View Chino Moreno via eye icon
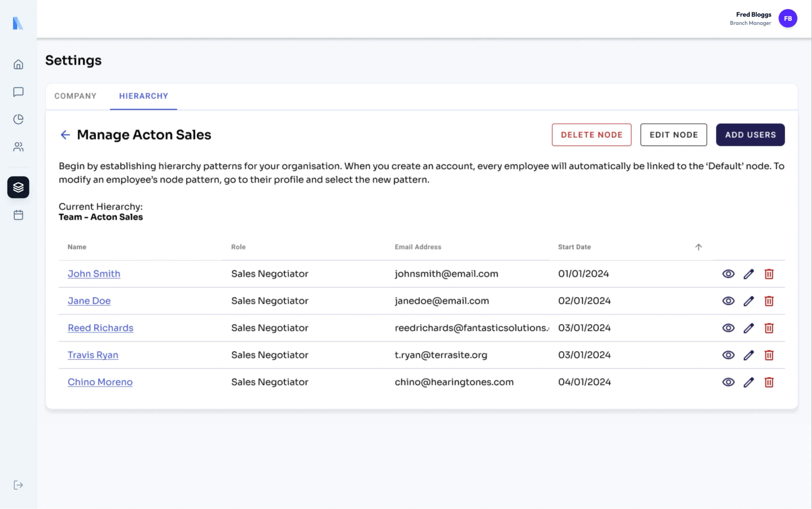812x509 pixels. click(728, 382)
